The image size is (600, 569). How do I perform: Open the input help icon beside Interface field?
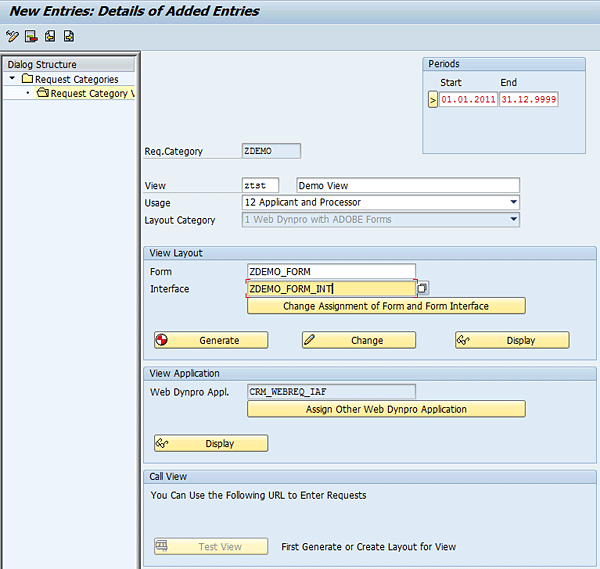pos(422,289)
